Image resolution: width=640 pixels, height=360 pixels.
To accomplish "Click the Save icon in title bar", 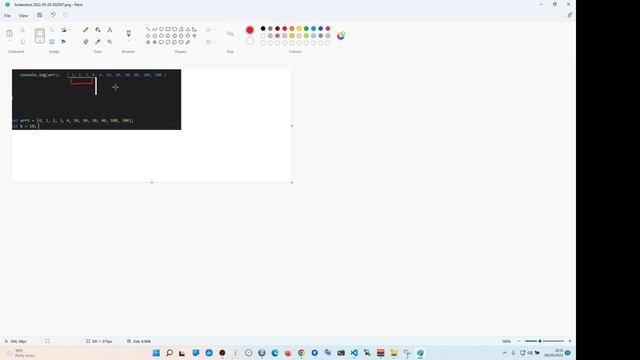I will (40, 15).
